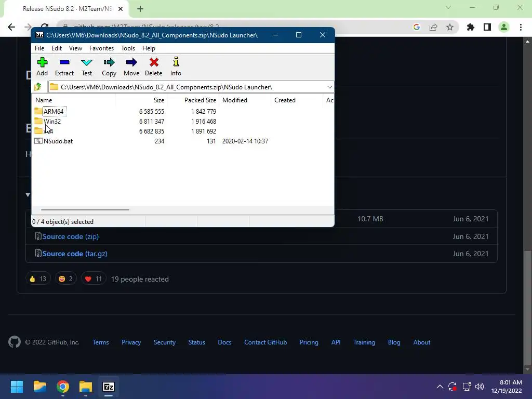Download Source code (tar.gz) link
The height and width of the screenshot is (399, 532).
(75, 254)
